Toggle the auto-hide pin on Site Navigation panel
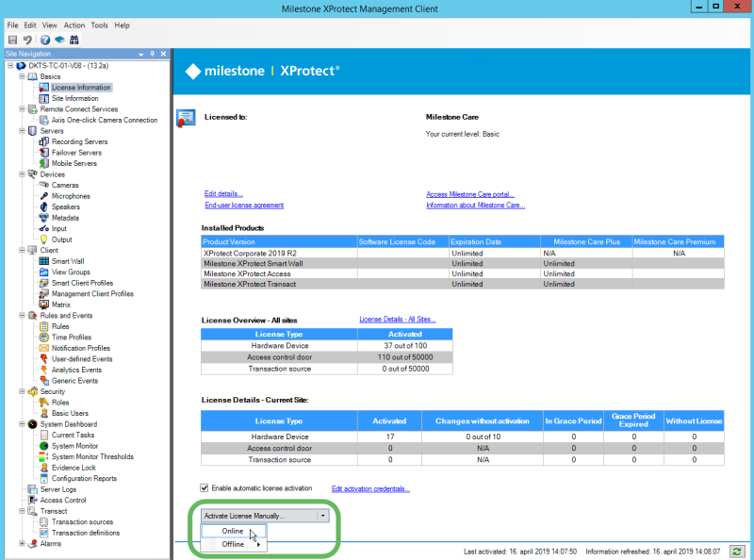 [x=152, y=54]
